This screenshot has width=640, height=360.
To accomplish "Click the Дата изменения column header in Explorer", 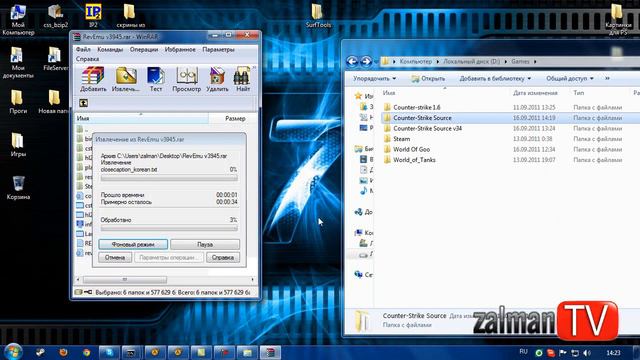I will (x=535, y=93).
